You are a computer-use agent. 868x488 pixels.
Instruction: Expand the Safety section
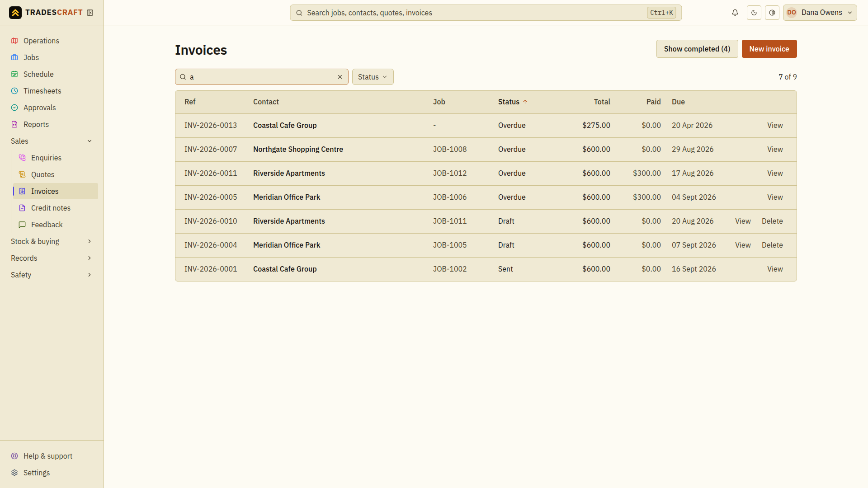click(52, 275)
